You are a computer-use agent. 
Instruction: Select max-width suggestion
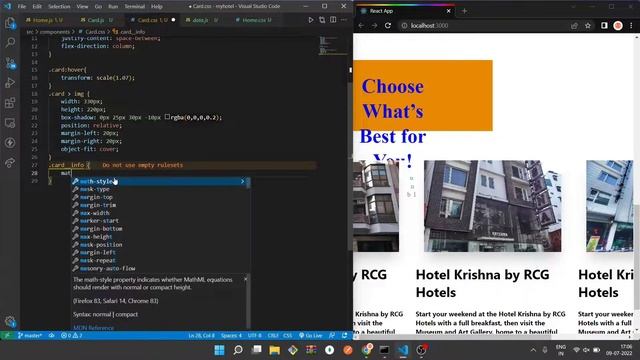[x=160, y=213]
